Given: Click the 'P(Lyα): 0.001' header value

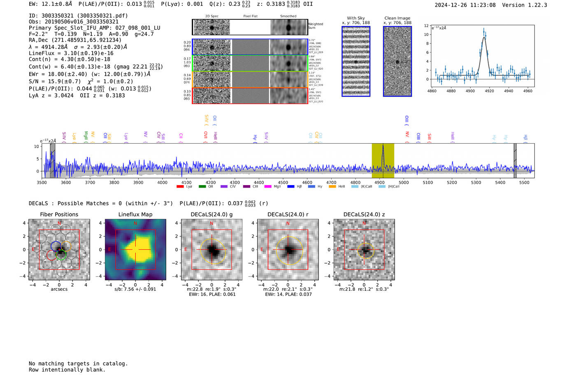Looking at the screenshot, I should coord(182,4).
